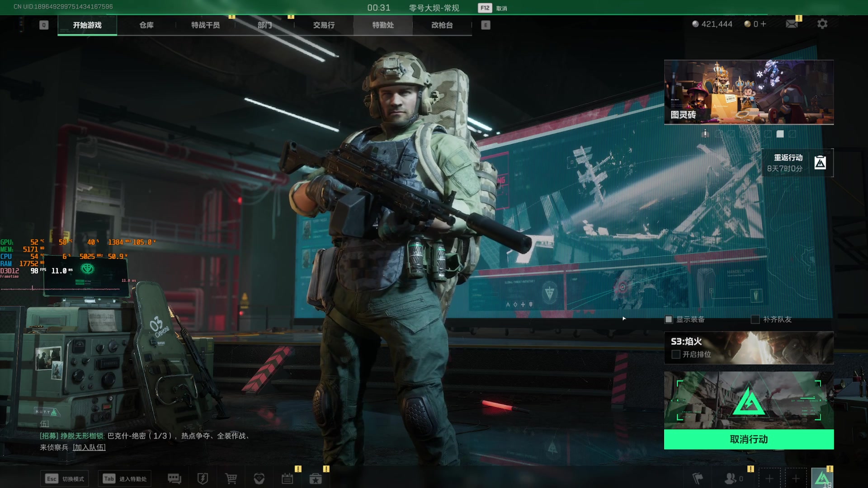This screenshot has width=868, height=488.
Task: Click the 加入队伍 link in chat
Action: [x=89, y=447]
